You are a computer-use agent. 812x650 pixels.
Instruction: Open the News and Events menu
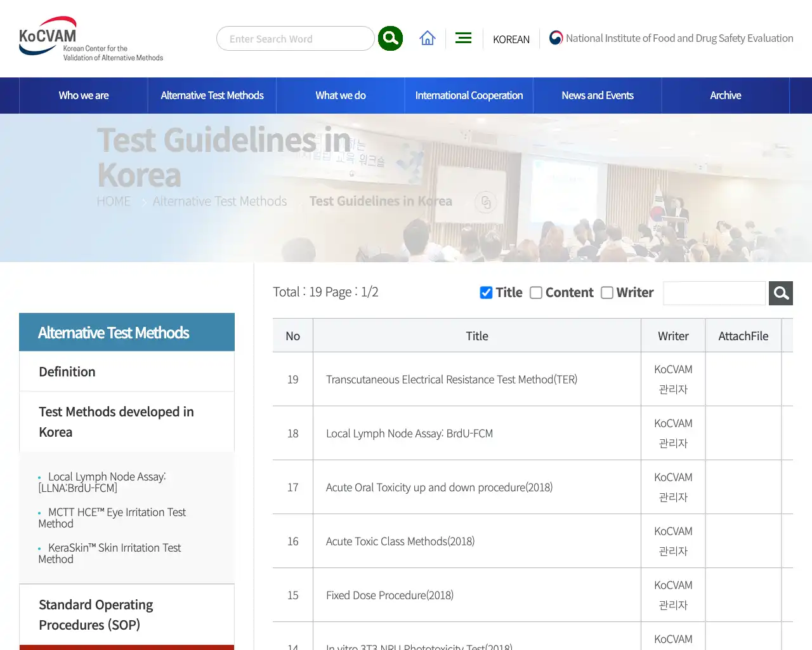pos(598,95)
